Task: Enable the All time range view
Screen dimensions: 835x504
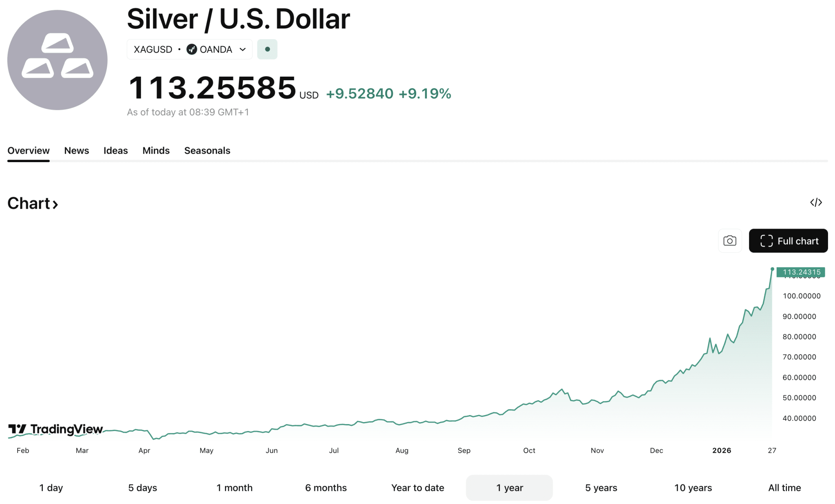Action: [x=784, y=487]
